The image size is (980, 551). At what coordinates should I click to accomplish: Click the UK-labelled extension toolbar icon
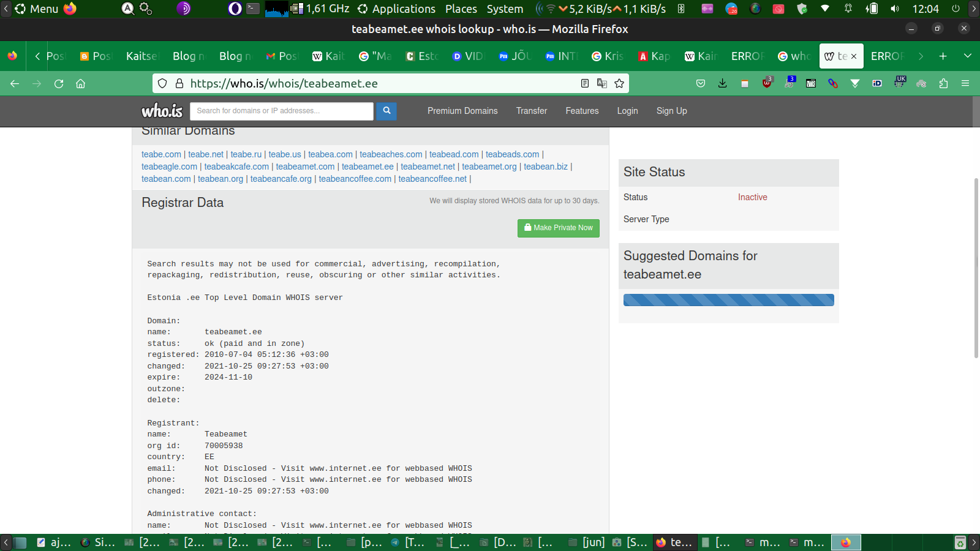click(900, 82)
